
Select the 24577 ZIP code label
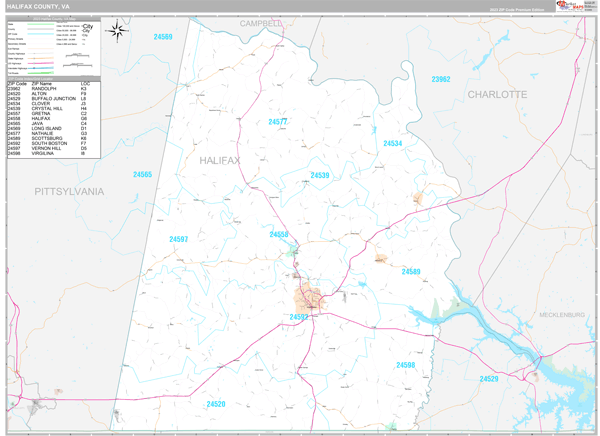[277, 122]
